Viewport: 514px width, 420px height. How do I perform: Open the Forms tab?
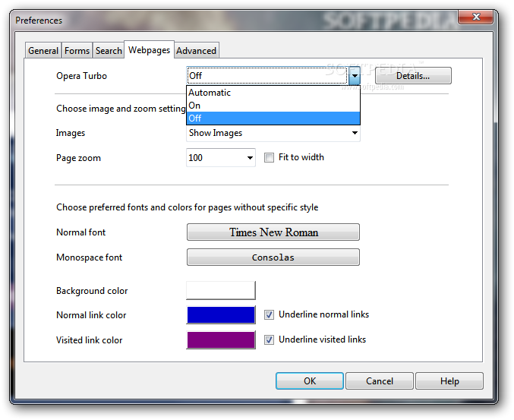(x=77, y=51)
